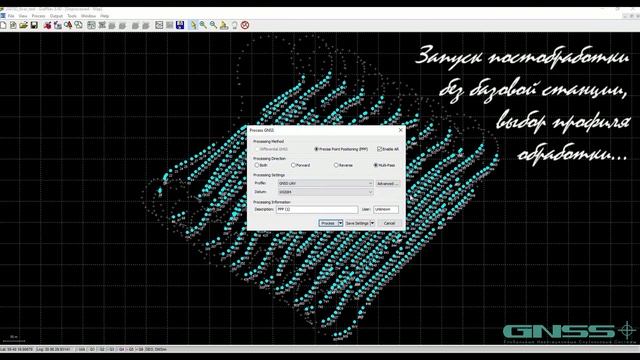The image size is (640, 360).
Task: Select Both processing direction
Action: 261,165
